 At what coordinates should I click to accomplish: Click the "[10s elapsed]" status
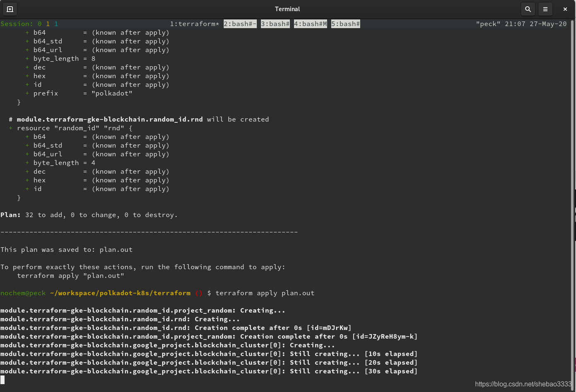(391, 354)
